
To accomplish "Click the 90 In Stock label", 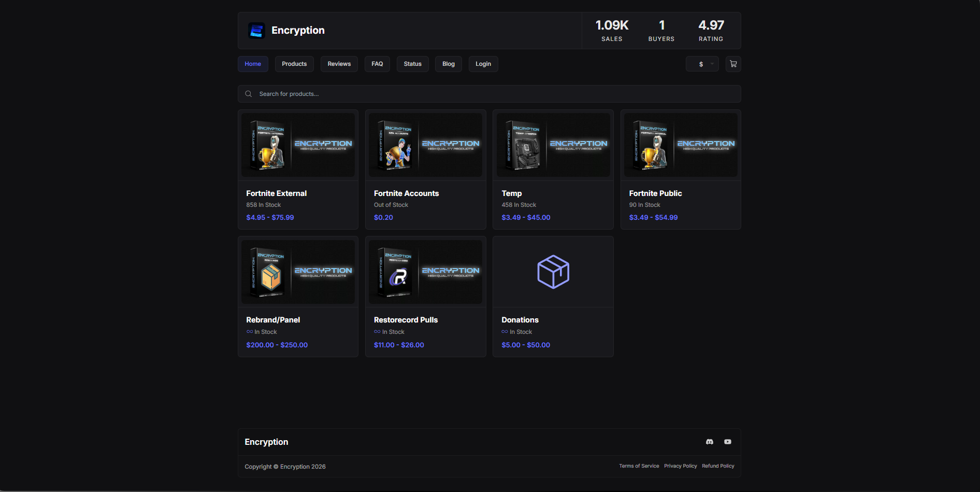I will (645, 205).
